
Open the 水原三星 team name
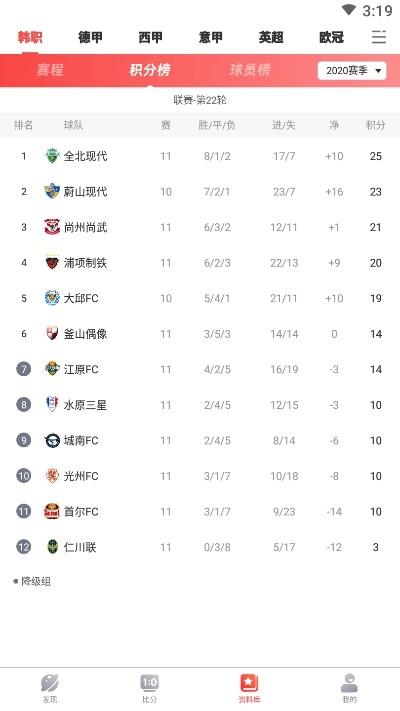point(85,405)
